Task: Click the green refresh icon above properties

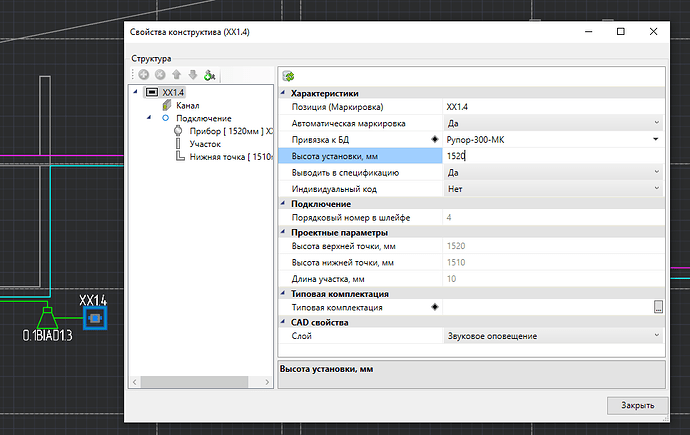Action: (x=288, y=76)
